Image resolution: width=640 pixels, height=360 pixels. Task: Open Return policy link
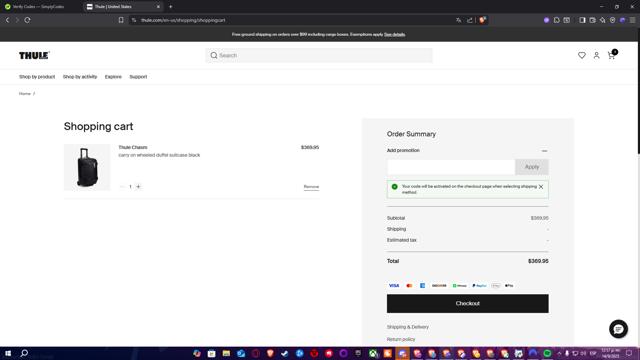[x=401, y=339]
